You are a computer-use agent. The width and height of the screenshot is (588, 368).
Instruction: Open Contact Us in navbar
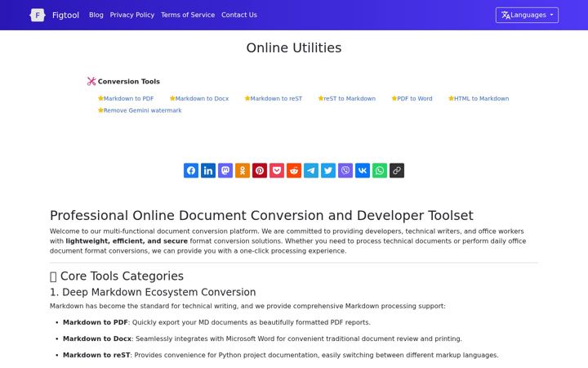(x=239, y=15)
